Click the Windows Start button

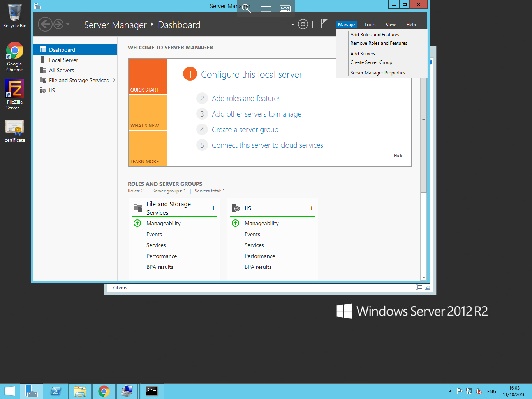click(10, 391)
